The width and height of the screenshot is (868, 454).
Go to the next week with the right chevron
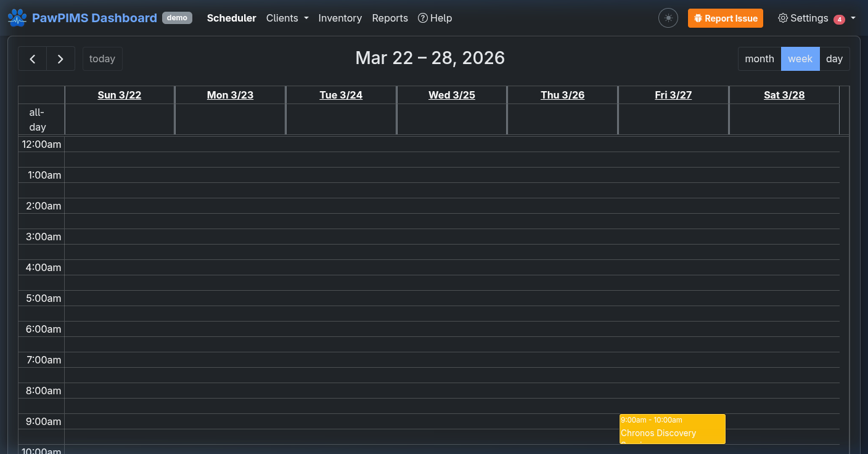tap(60, 59)
